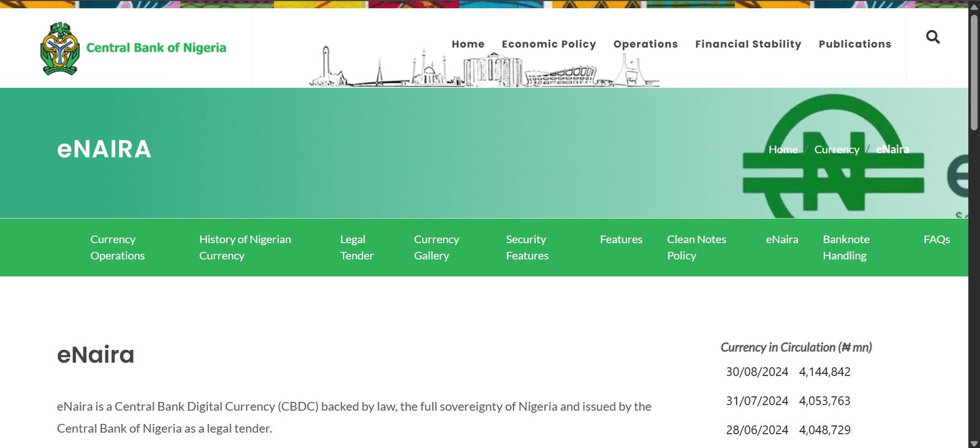Open the Financial Stability menu

click(748, 44)
